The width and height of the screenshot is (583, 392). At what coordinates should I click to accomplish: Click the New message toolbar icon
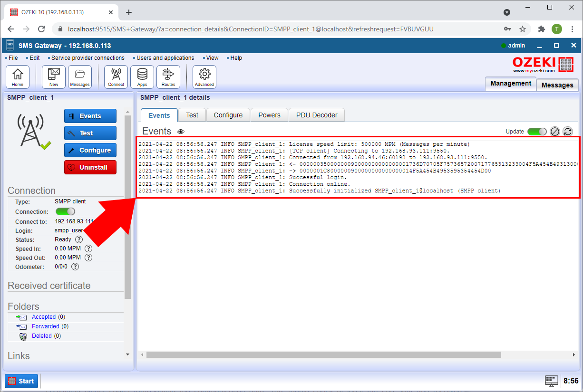pos(54,77)
